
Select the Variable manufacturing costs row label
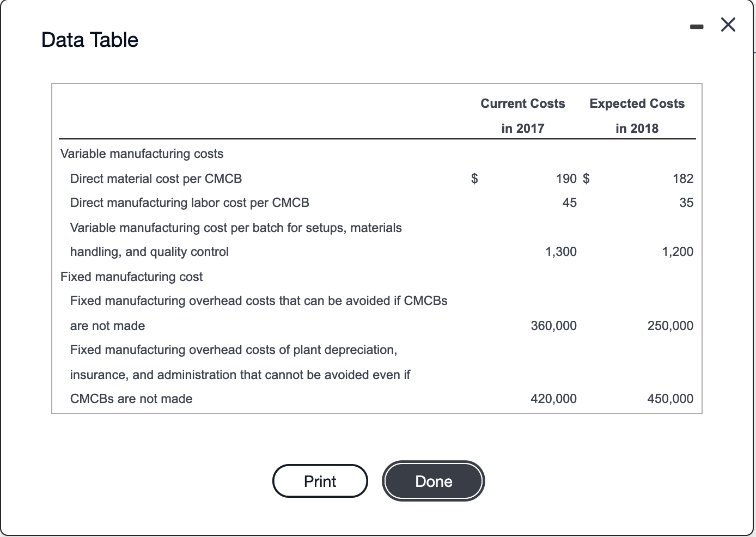pyautogui.click(x=142, y=154)
